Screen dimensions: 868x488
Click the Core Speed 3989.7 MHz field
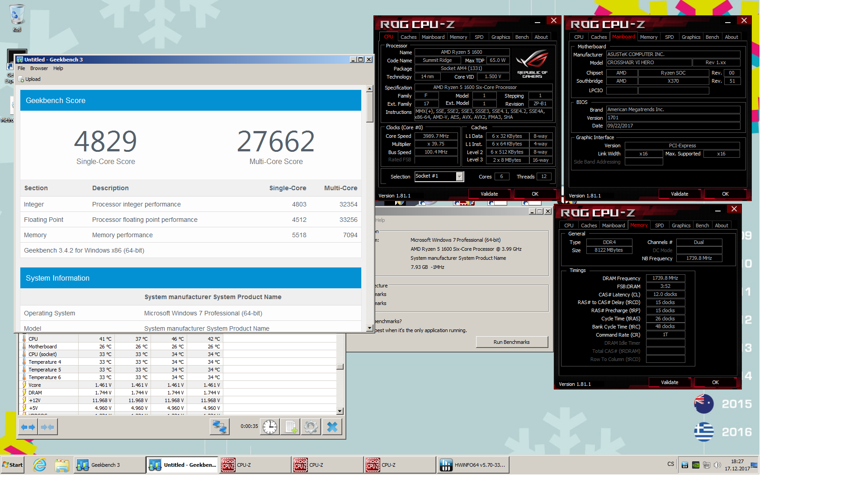(x=436, y=136)
